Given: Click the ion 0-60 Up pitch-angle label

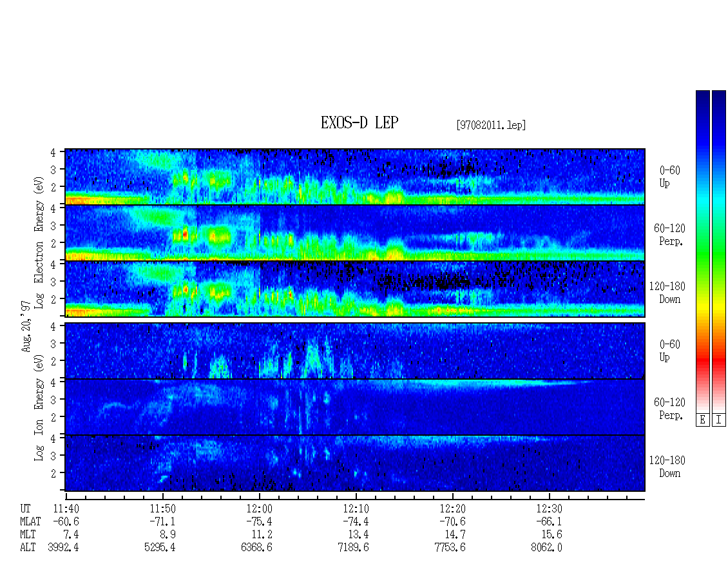Looking at the screenshot, I should point(669,351).
